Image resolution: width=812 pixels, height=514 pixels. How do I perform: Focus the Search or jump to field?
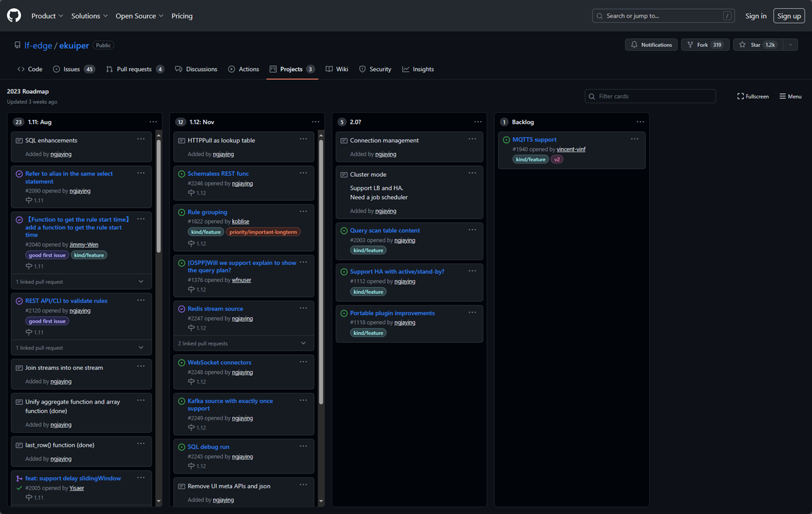(x=664, y=16)
